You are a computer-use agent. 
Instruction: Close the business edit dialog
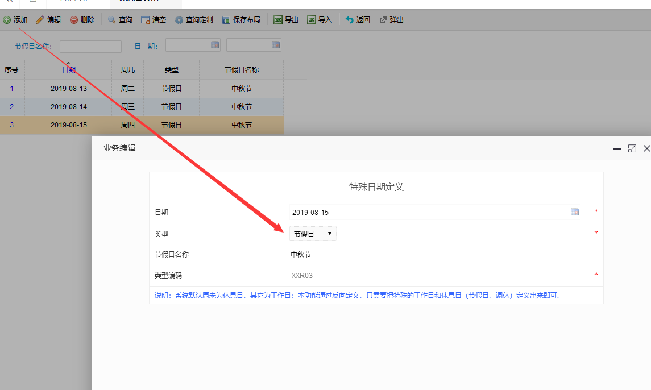[x=646, y=148]
